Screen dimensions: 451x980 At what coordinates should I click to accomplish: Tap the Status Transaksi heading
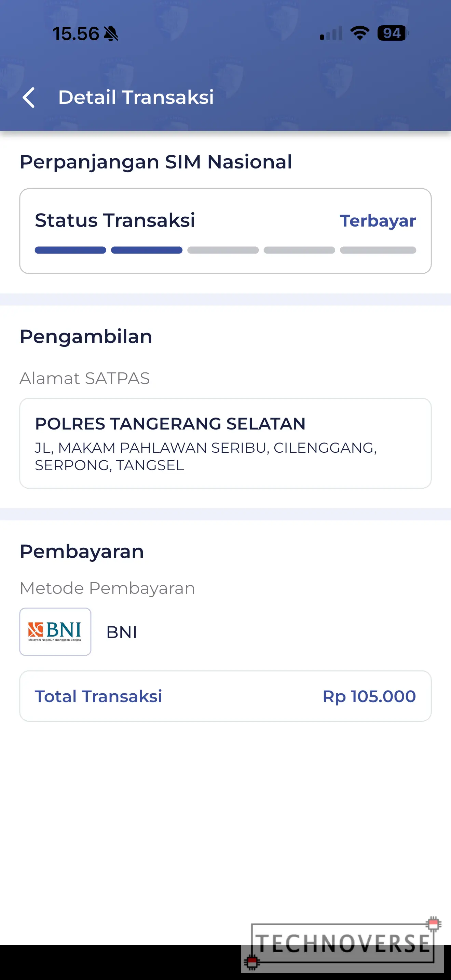pos(115,220)
